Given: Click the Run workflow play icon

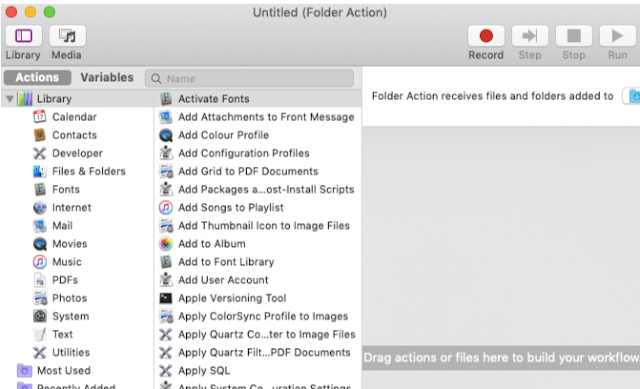Looking at the screenshot, I should coord(617,36).
